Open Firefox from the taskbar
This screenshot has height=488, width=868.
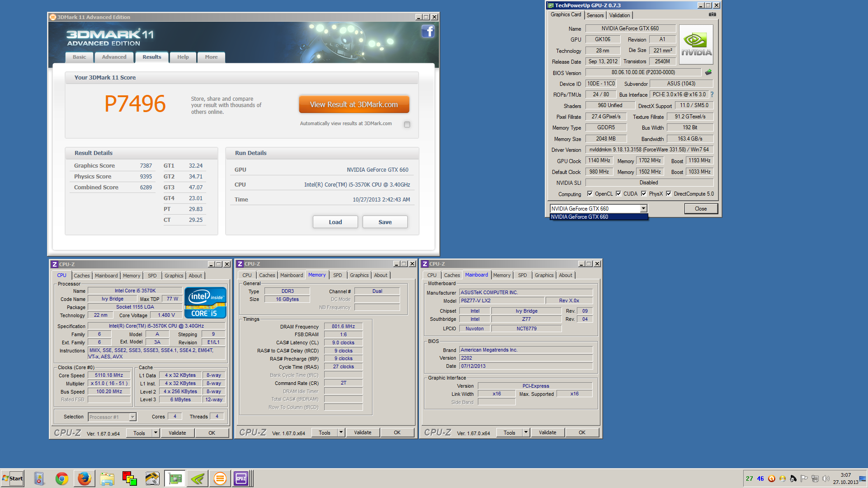(x=85, y=479)
